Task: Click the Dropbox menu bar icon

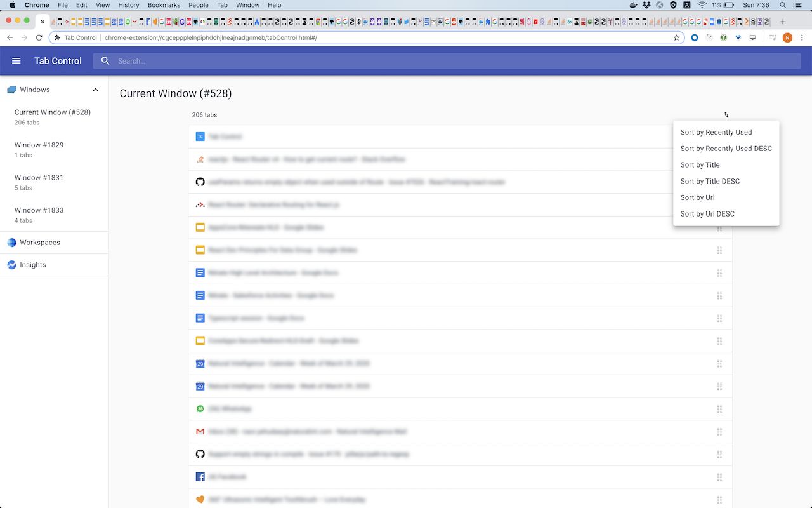Action: (646, 5)
